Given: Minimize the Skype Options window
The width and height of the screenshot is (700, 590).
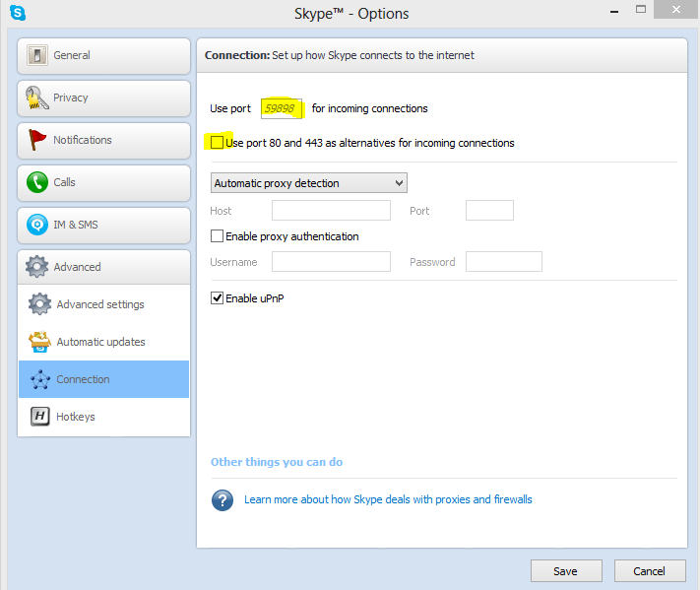Looking at the screenshot, I should [x=614, y=11].
